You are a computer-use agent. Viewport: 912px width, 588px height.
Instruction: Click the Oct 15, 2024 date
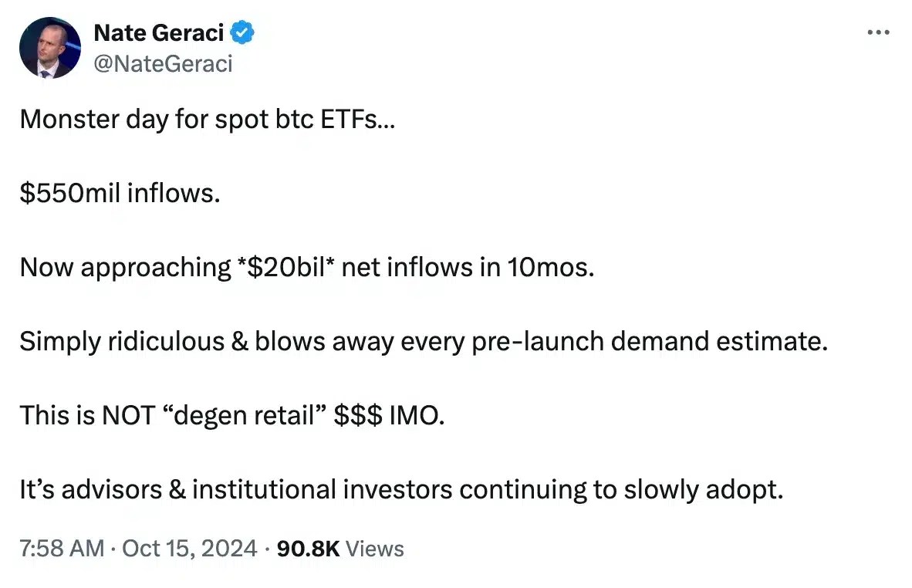click(x=188, y=549)
